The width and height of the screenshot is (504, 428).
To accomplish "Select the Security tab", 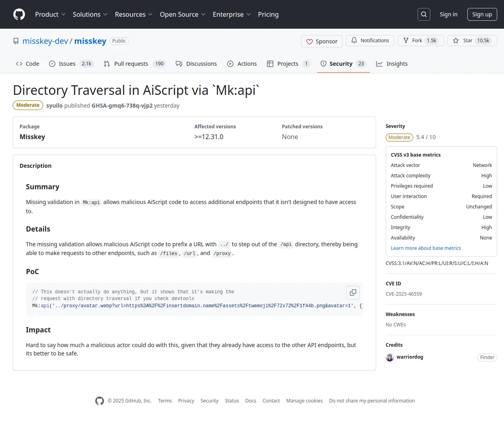I will pos(343,64).
